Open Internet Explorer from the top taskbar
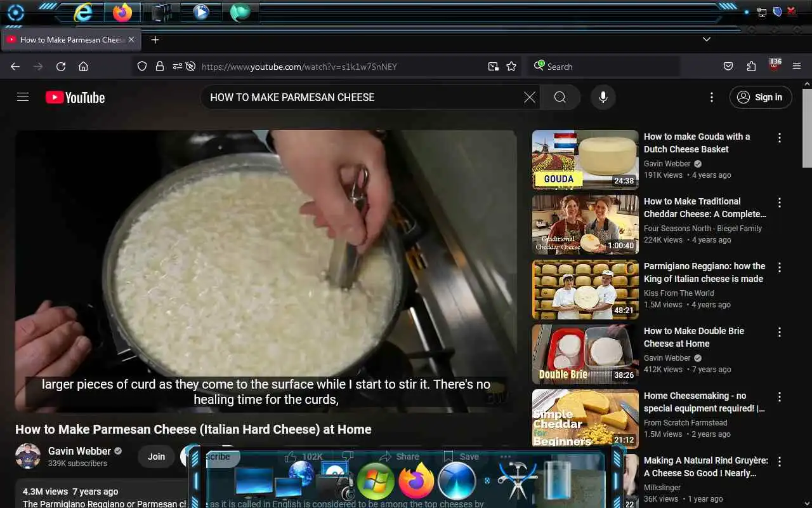 [x=83, y=12]
